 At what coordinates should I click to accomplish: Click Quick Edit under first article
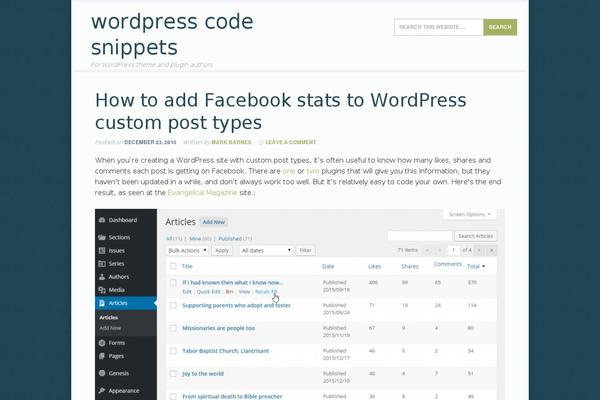coord(209,292)
